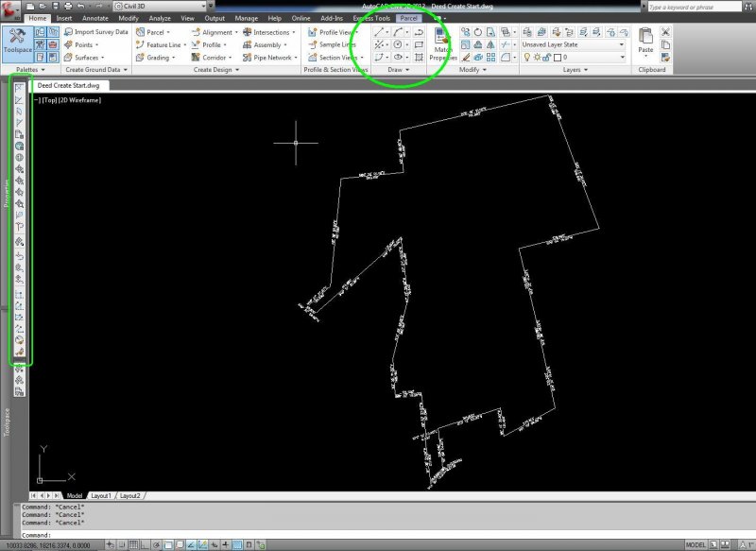Viewport: 756px width, 551px height.
Task: Click the Open file quick-access icon
Action: [43, 7]
